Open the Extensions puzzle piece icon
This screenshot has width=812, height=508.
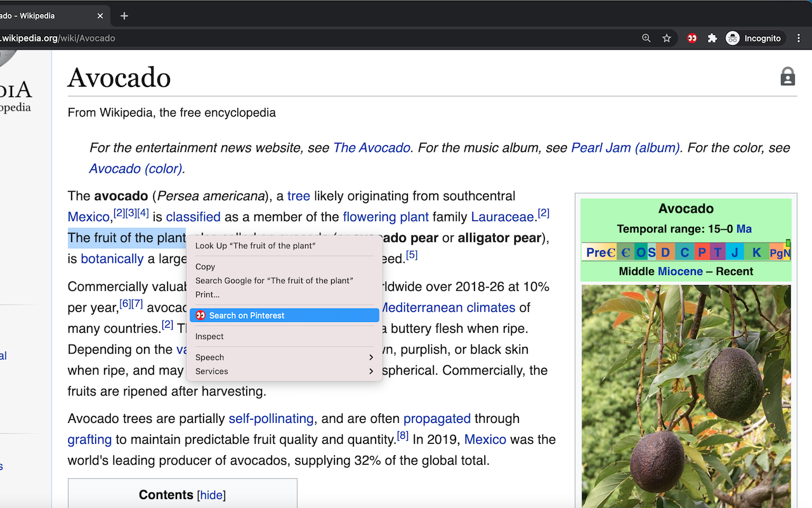click(712, 38)
